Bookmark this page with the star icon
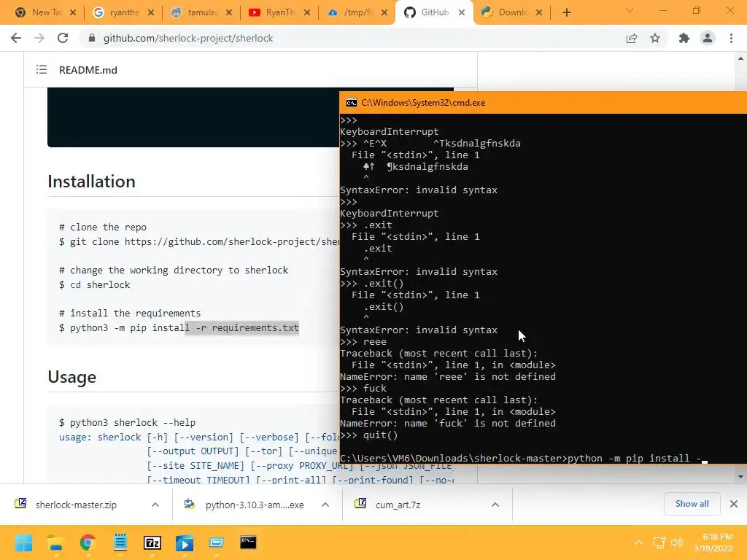Screen dimensions: 747x560 coord(655,38)
